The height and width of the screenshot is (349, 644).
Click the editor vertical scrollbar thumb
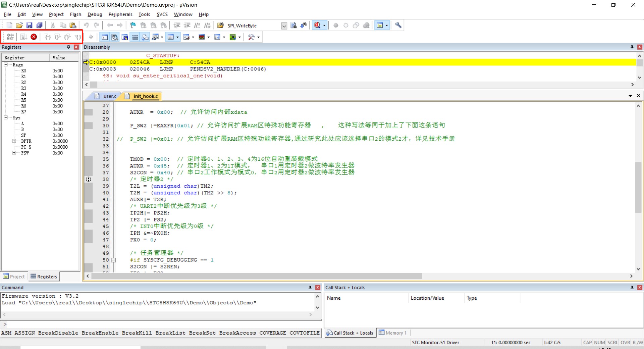638,187
